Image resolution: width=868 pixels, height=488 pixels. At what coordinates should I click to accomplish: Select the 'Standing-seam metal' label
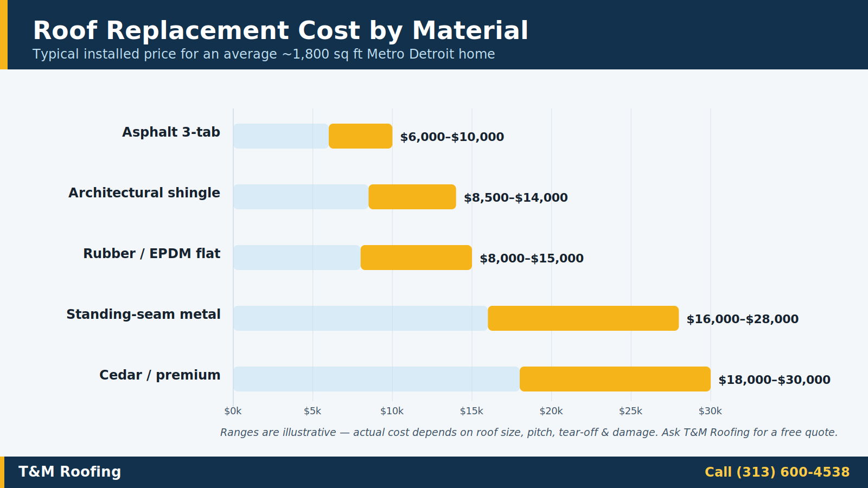[x=143, y=314]
